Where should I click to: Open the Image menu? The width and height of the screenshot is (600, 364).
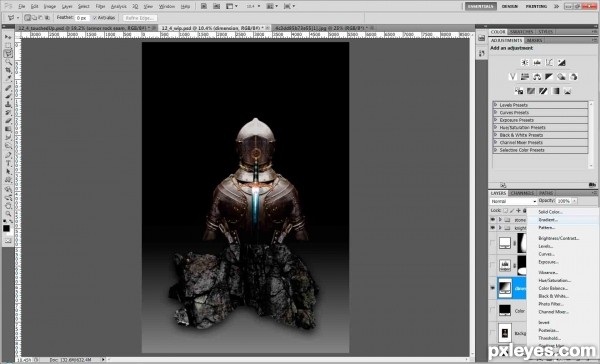(x=50, y=7)
